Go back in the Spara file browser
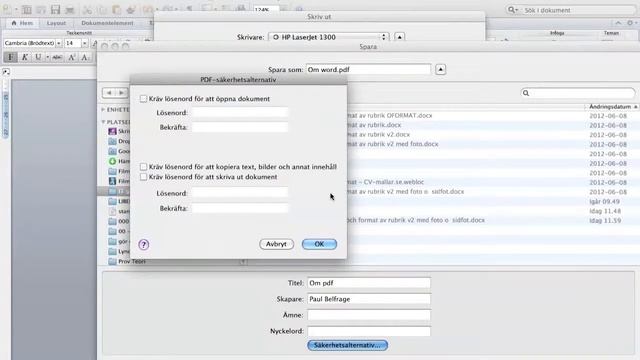This screenshot has width=640, height=360. [x=109, y=93]
